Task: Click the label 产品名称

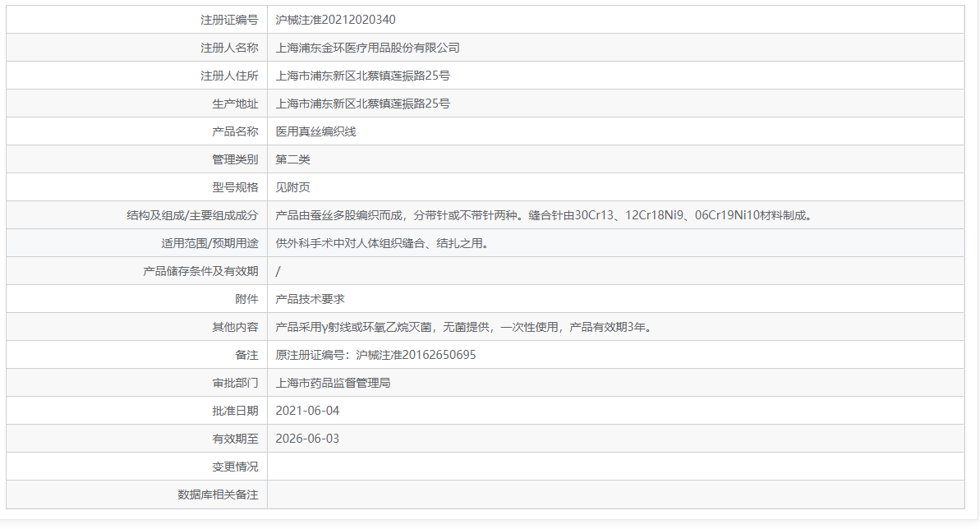Action: tap(235, 131)
